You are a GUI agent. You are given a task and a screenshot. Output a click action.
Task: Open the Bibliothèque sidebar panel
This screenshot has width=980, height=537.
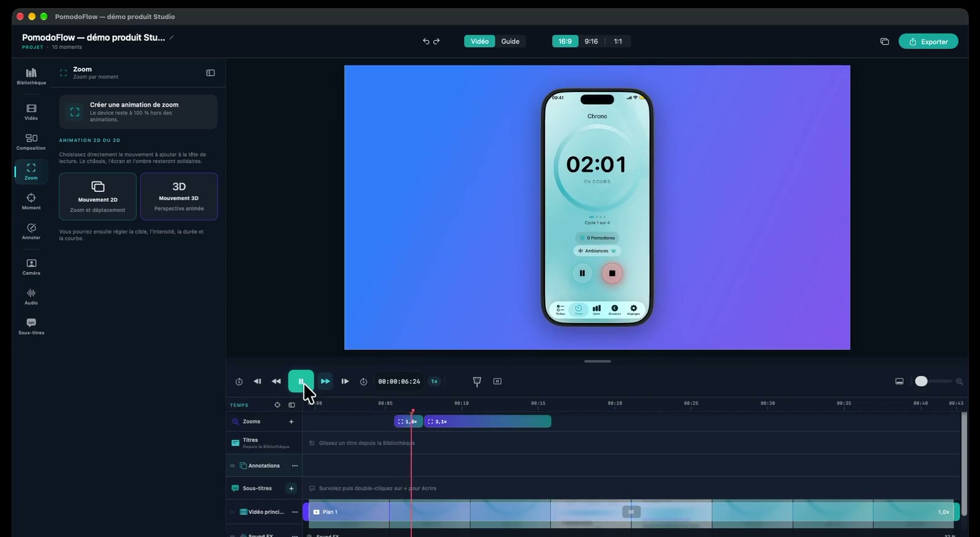31,76
